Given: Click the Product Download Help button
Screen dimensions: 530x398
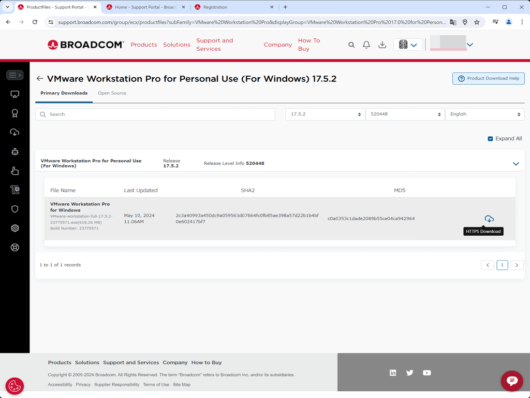Looking at the screenshot, I should point(488,78).
